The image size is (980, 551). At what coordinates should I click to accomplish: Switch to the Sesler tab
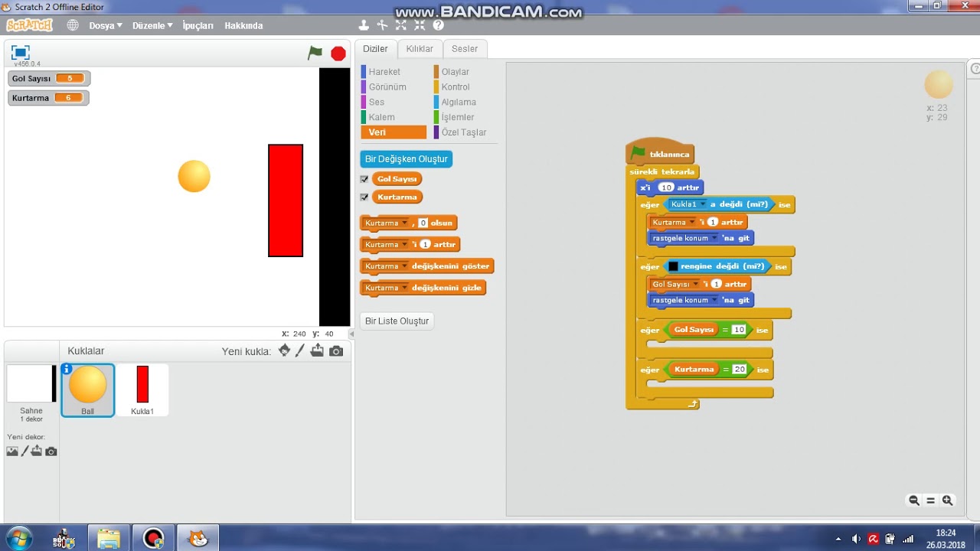pos(465,49)
